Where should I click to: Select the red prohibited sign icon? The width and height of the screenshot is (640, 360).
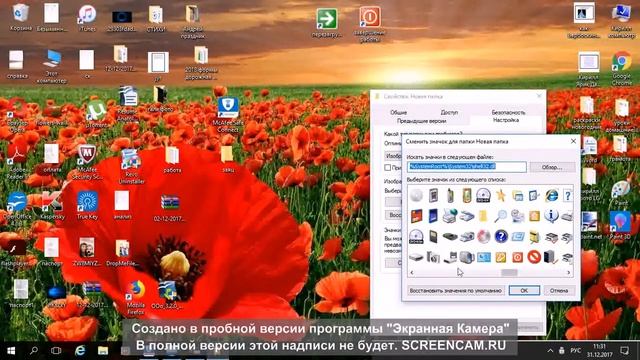[x=534, y=257]
